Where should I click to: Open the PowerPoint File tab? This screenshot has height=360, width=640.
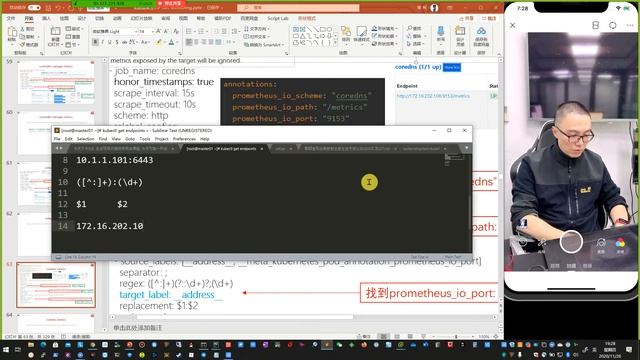[11, 18]
